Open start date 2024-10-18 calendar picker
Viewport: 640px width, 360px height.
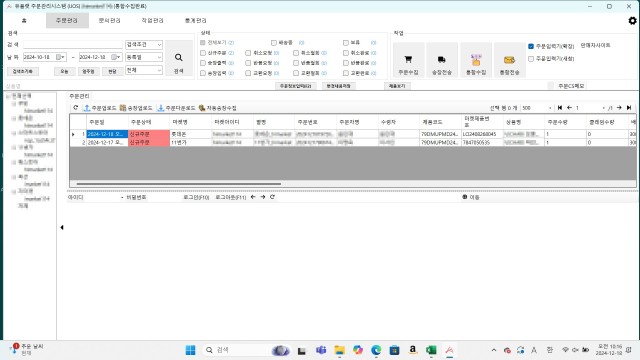(x=60, y=57)
